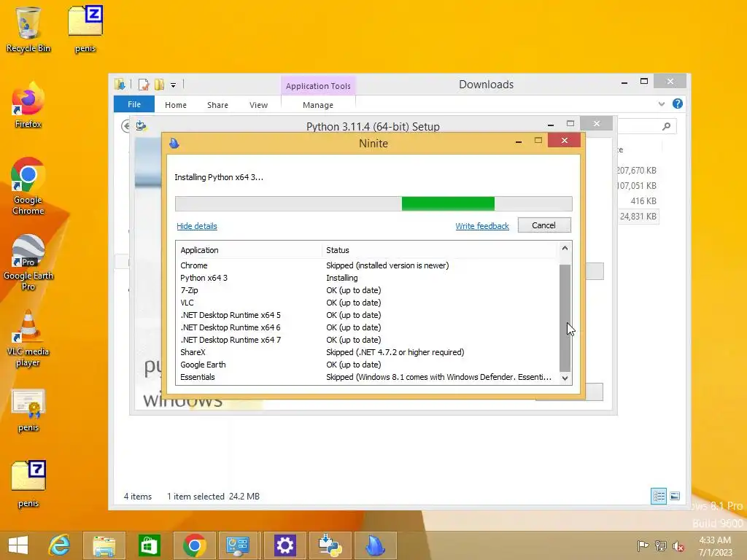747x560 pixels.
Task: Open the Windows Store taskbar icon
Action: pos(149,545)
